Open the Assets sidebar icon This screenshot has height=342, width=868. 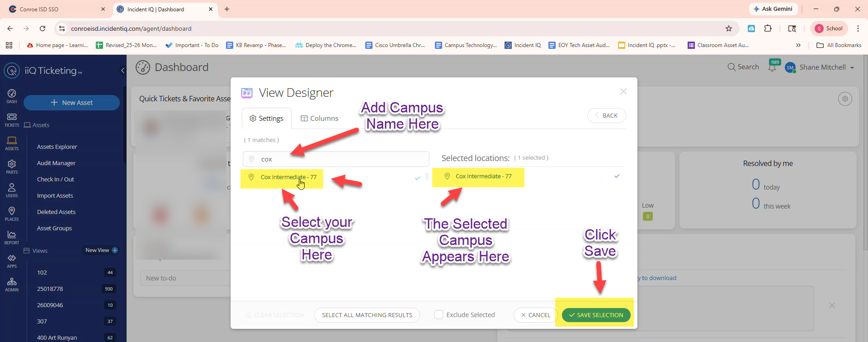tap(12, 143)
